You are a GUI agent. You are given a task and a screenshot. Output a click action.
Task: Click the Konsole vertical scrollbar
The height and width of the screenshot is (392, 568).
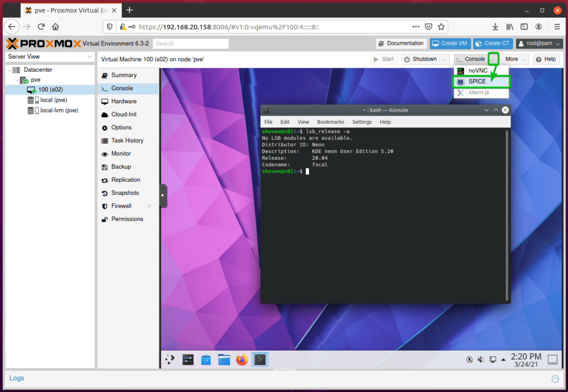click(506, 216)
